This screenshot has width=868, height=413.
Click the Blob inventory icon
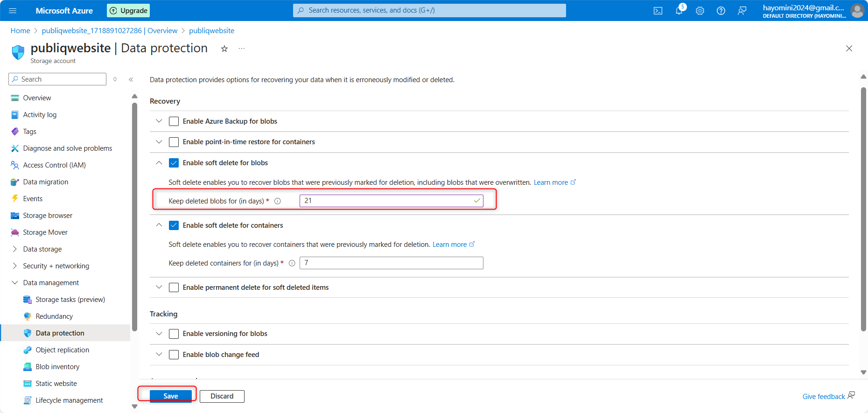tap(28, 367)
